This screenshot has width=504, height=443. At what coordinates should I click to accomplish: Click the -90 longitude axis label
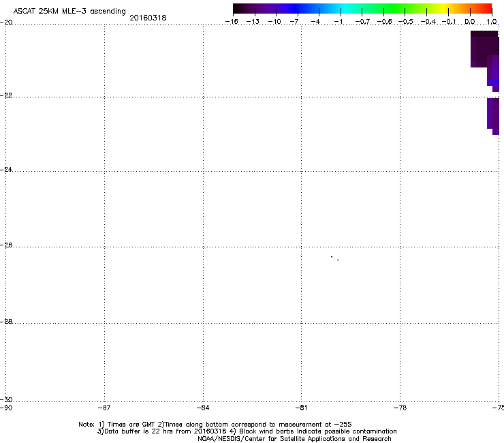6,408
